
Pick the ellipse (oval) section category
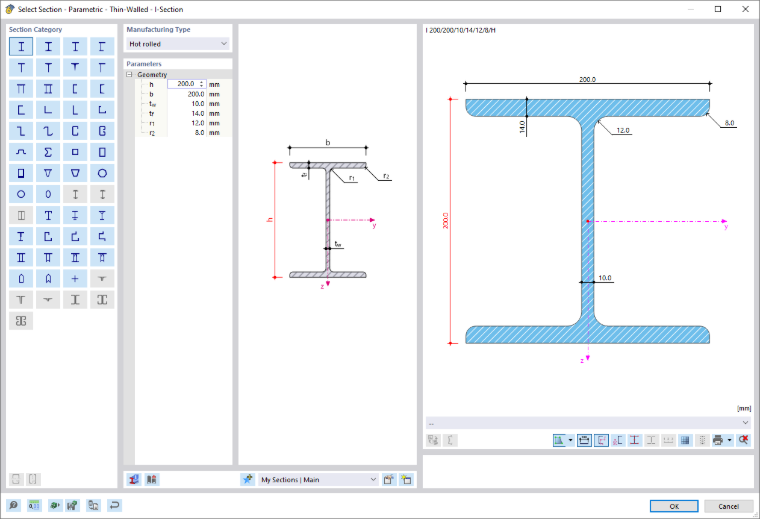click(x=48, y=194)
